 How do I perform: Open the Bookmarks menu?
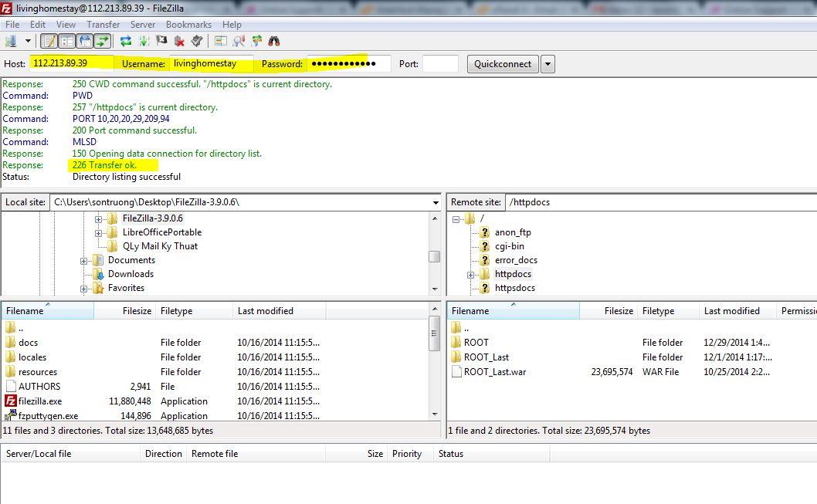(x=188, y=25)
